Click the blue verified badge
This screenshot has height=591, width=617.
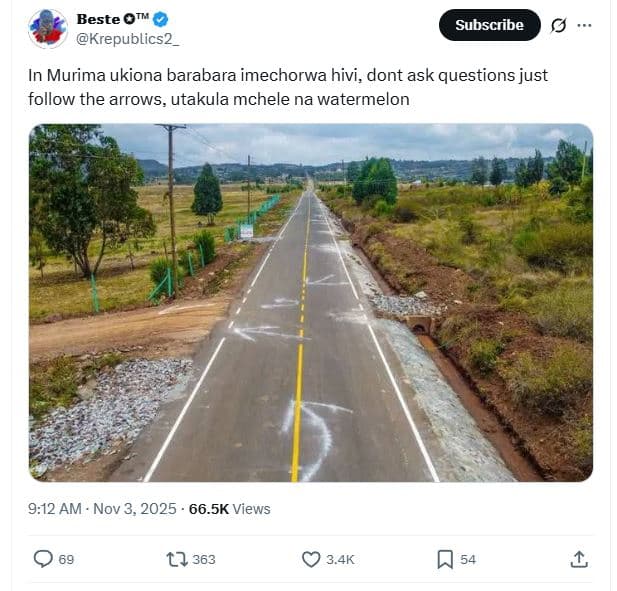click(160, 19)
